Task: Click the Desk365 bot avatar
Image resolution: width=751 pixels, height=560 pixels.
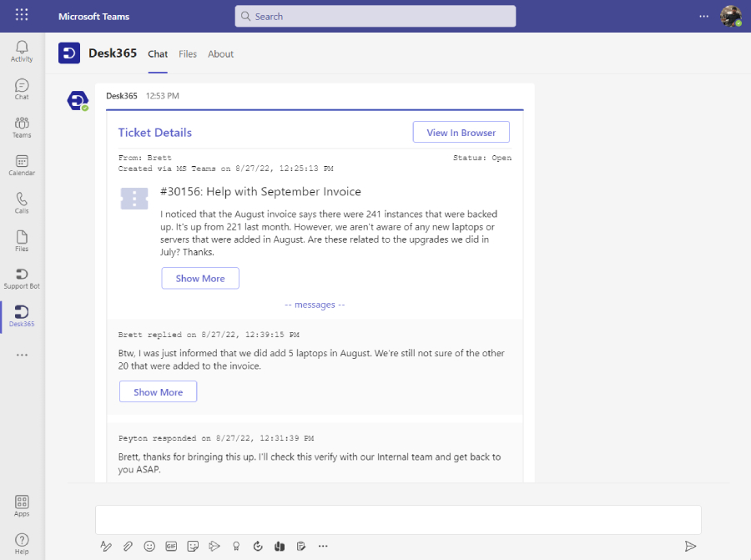Action: pyautogui.click(x=78, y=101)
